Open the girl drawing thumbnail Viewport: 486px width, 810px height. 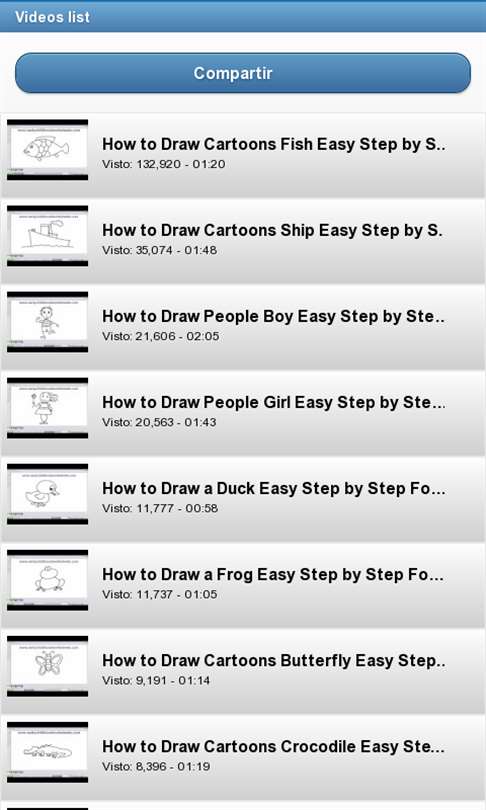point(48,408)
